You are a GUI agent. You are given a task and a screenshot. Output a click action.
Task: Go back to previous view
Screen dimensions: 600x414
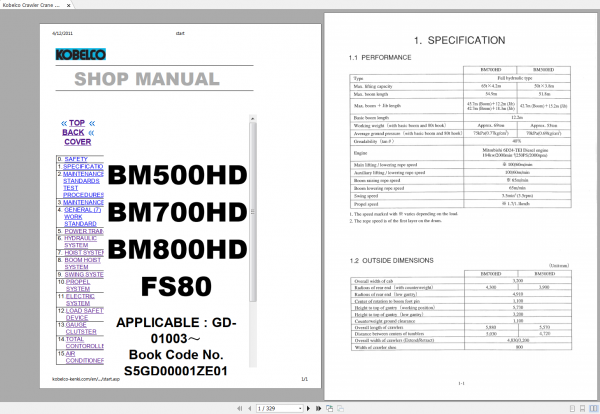329,408
